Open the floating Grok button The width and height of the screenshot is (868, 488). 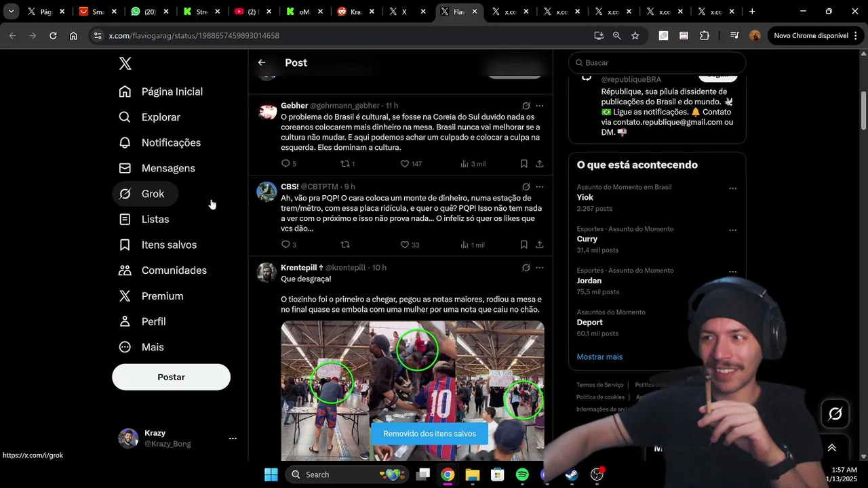click(835, 413)
